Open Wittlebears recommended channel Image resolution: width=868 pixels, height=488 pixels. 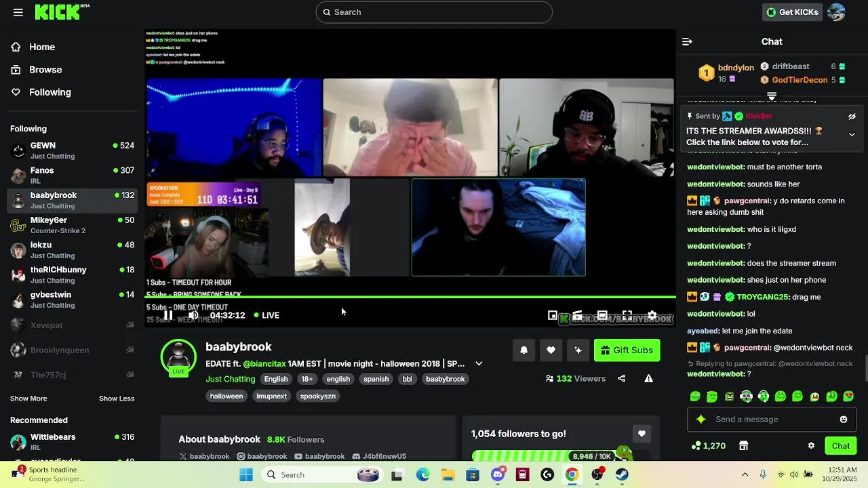(x=72, y=442)
